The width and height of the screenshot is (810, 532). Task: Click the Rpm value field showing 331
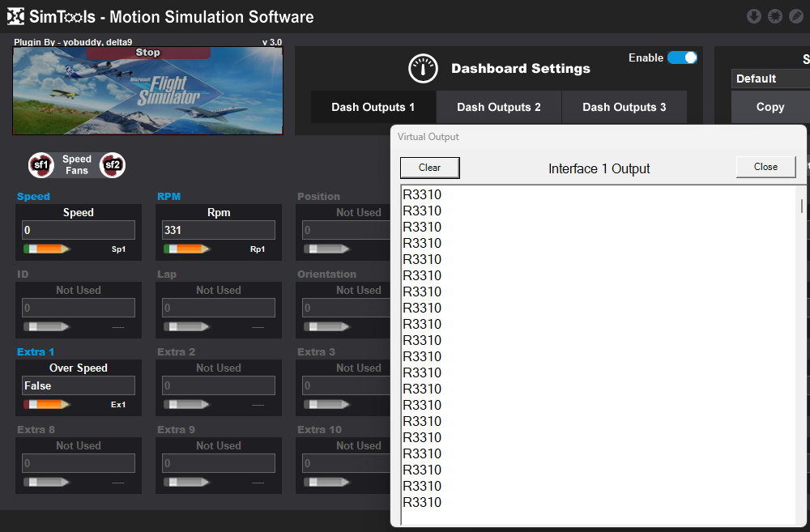219,230
